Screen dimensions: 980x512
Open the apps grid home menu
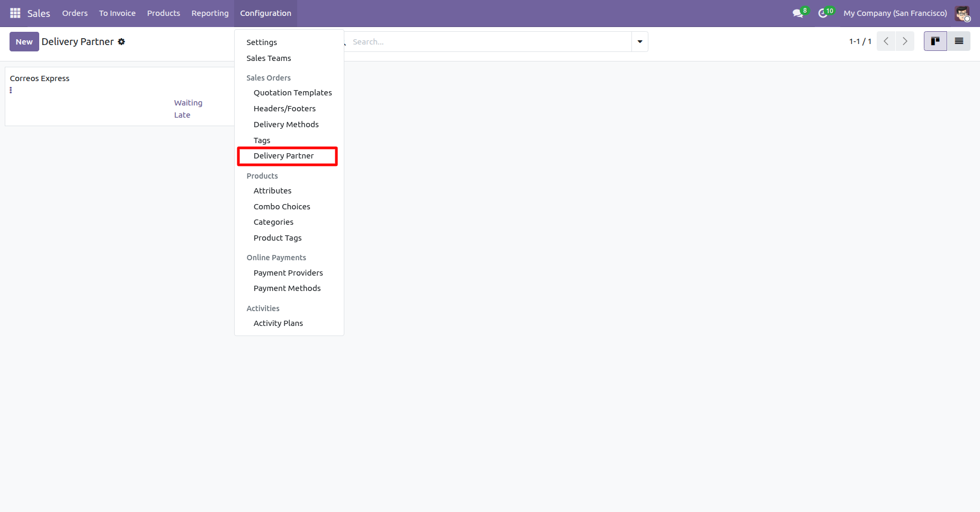point(15,13)
